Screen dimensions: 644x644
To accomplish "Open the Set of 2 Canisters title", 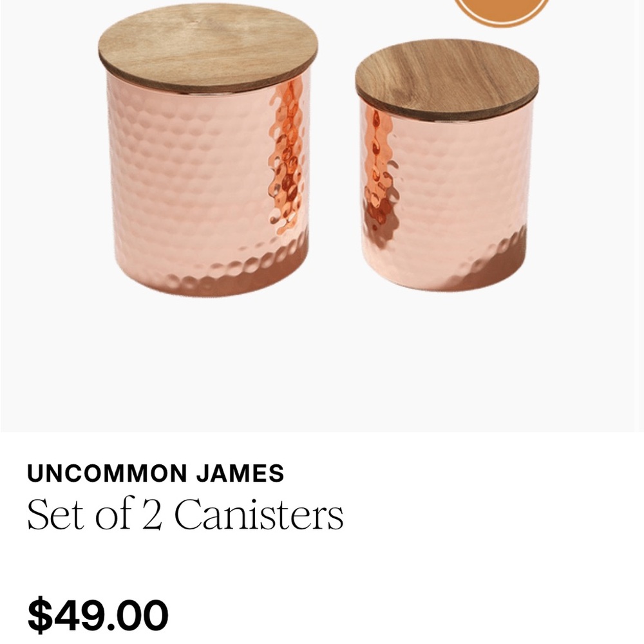I will [x=185, y=514].
